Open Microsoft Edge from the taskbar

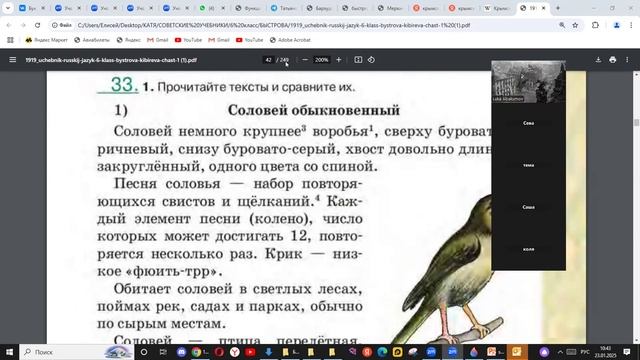382,352
